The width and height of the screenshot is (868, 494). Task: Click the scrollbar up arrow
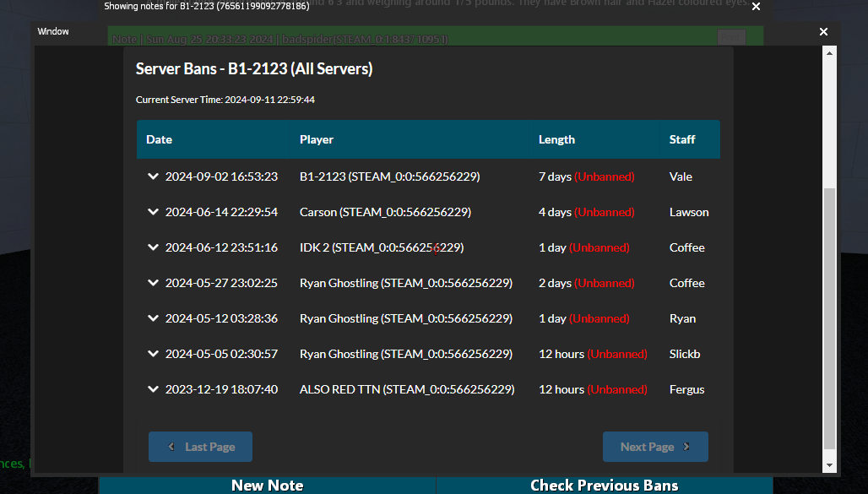point(829,53)
